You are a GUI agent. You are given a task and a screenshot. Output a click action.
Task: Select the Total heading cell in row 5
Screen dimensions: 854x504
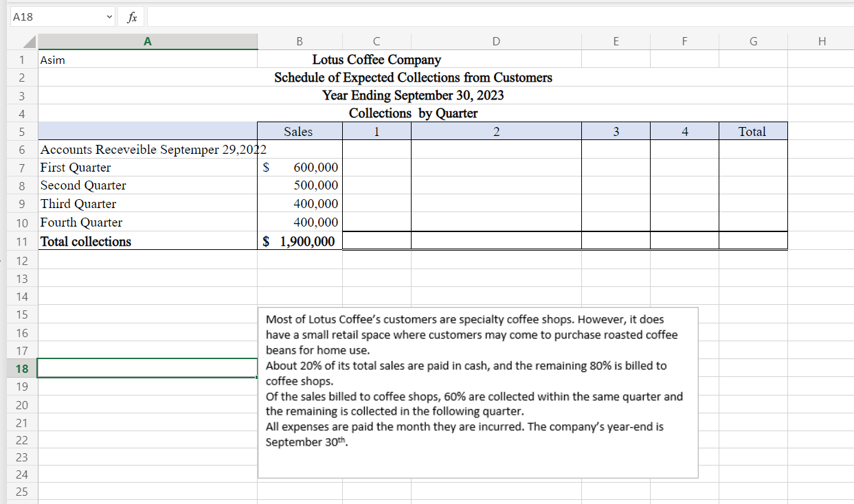tap(752, 132)
